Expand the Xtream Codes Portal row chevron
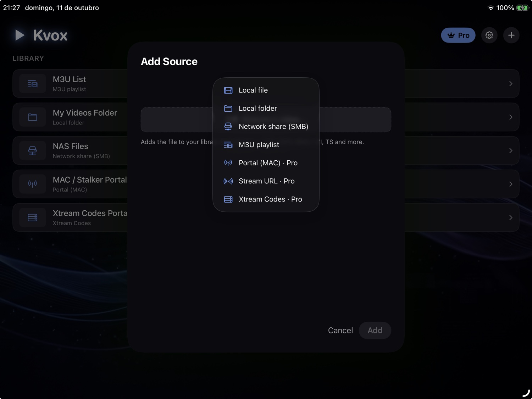Image resolution: width=532 pixels, height=399 pixels. click(511, 217)
